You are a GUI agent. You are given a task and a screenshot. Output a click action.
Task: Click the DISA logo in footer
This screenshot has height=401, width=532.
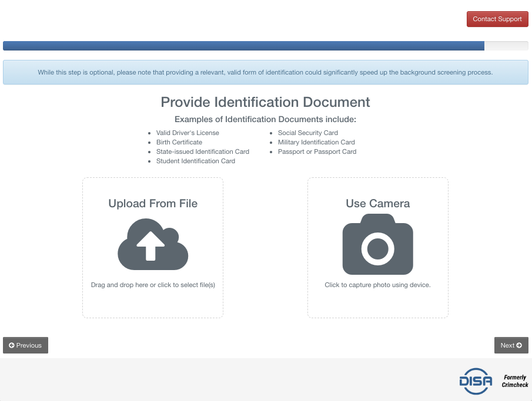(475, 381)
